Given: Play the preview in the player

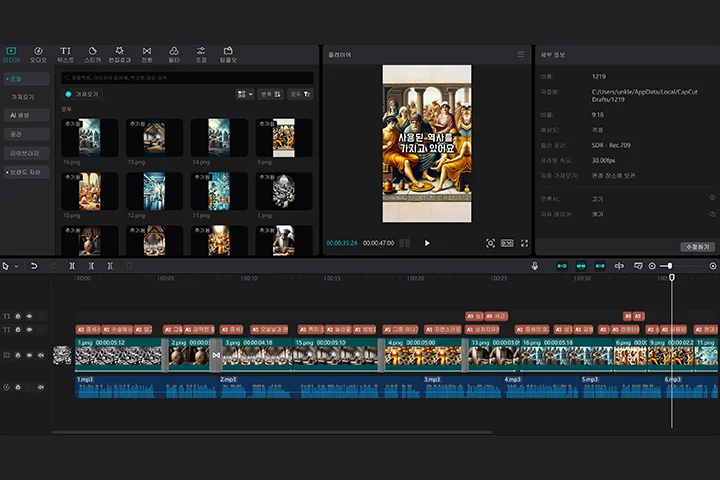Looking at the screenshot, I should 427,243.
